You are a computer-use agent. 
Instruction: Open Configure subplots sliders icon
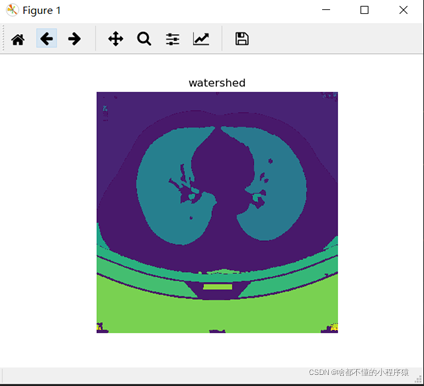(x=173, y=39)
